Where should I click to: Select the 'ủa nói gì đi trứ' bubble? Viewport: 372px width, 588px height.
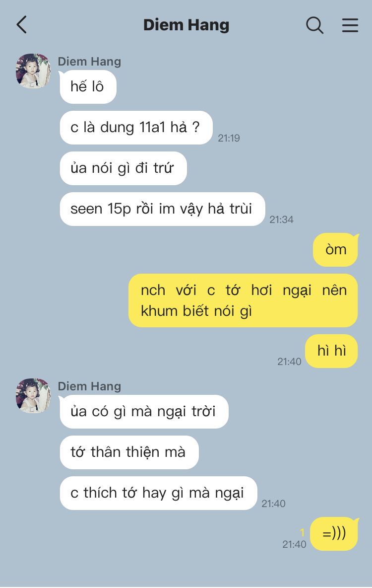point(123,168)
